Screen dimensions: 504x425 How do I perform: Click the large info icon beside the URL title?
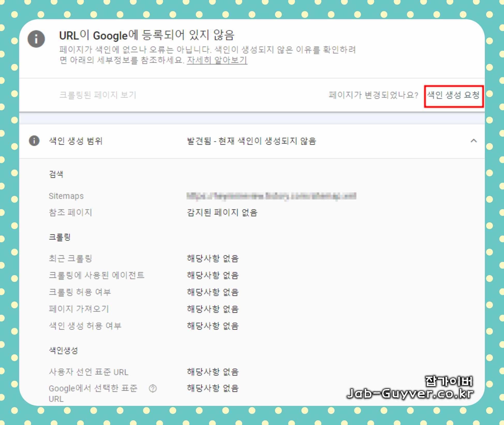click(36, 39)
